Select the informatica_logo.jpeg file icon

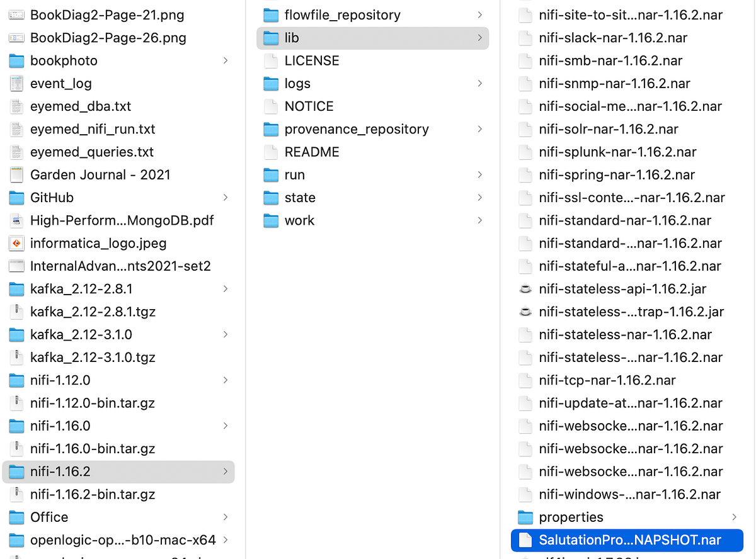[x=18, y=243]
